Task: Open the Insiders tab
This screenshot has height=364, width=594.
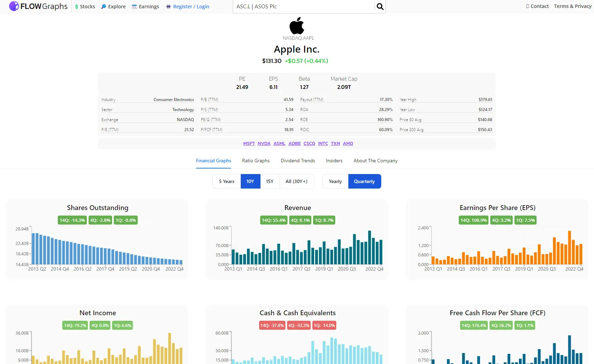Action: coord(334,161)
